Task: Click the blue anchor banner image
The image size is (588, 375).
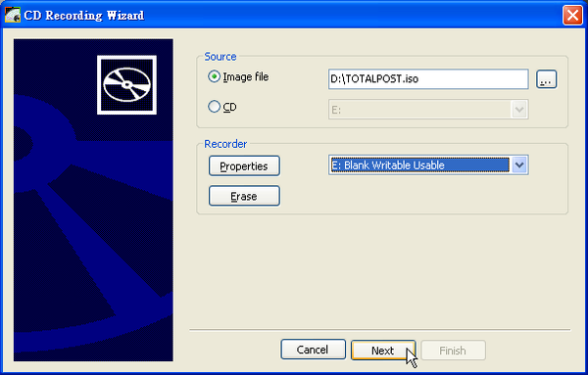Action: click(x=93, y=200)
